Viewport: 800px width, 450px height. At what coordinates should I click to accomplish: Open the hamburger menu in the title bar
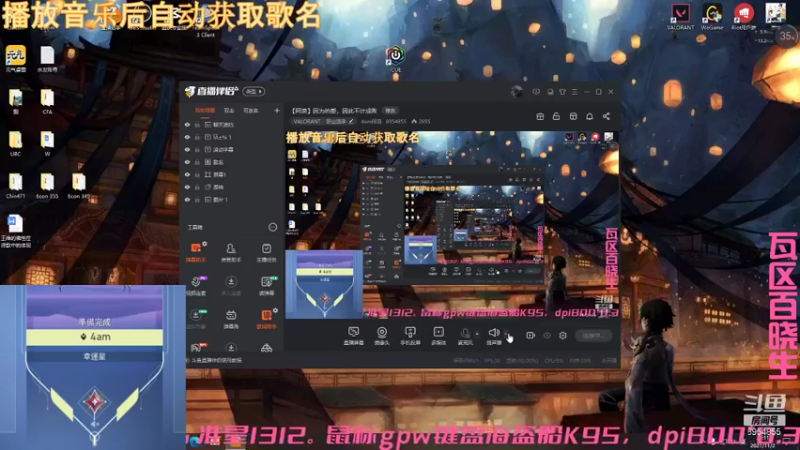coord(574,92)
